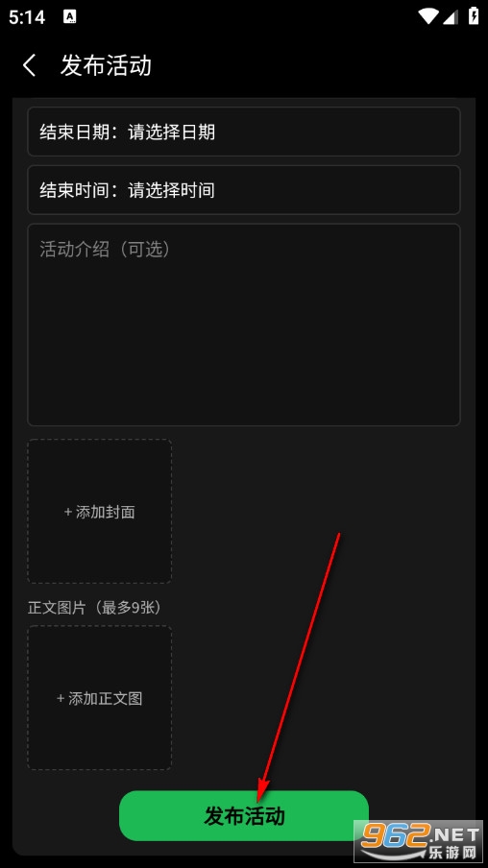The width and height of the screenshot is (488, 868).
Task: Focus the 活动介绍（可选） text area
Action: click(x=244, y=325)
